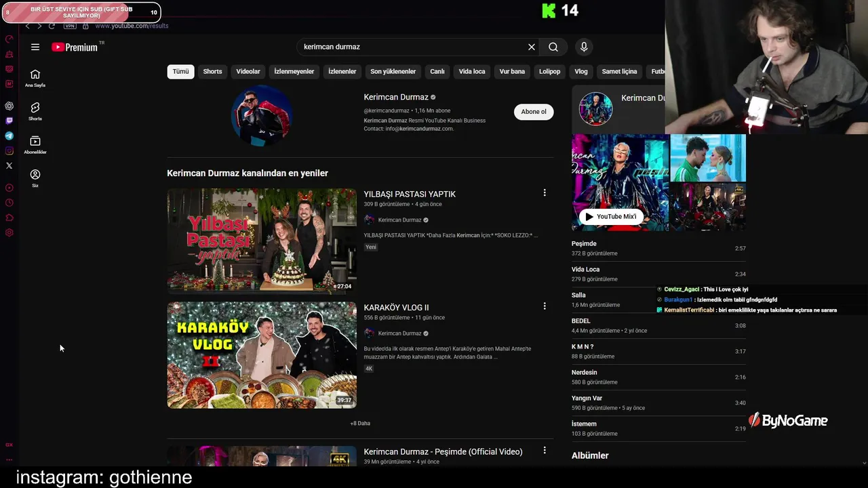
Task: Select the Vur bana filter chip
Action: [512, 71]
